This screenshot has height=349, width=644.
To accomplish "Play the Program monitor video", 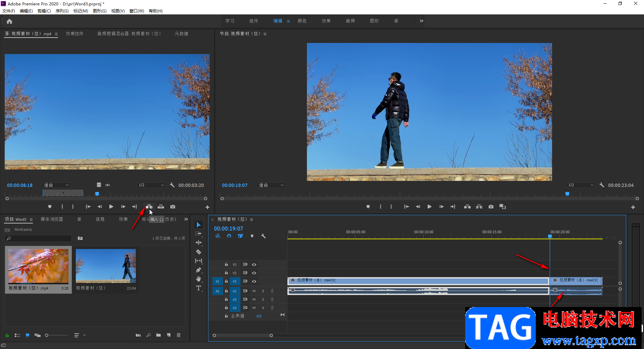I will tap(429, 207).
